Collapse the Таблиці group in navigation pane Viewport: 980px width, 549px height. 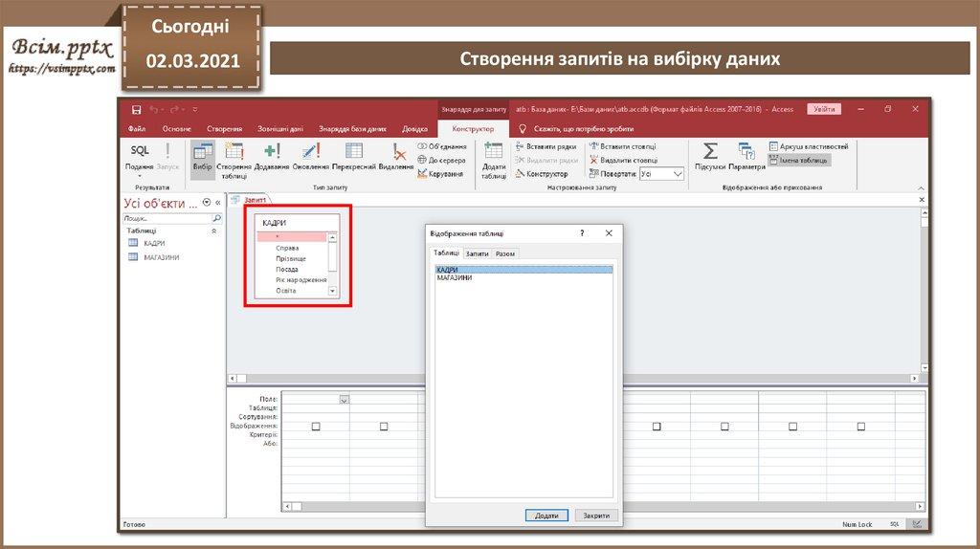coord(213,231)
